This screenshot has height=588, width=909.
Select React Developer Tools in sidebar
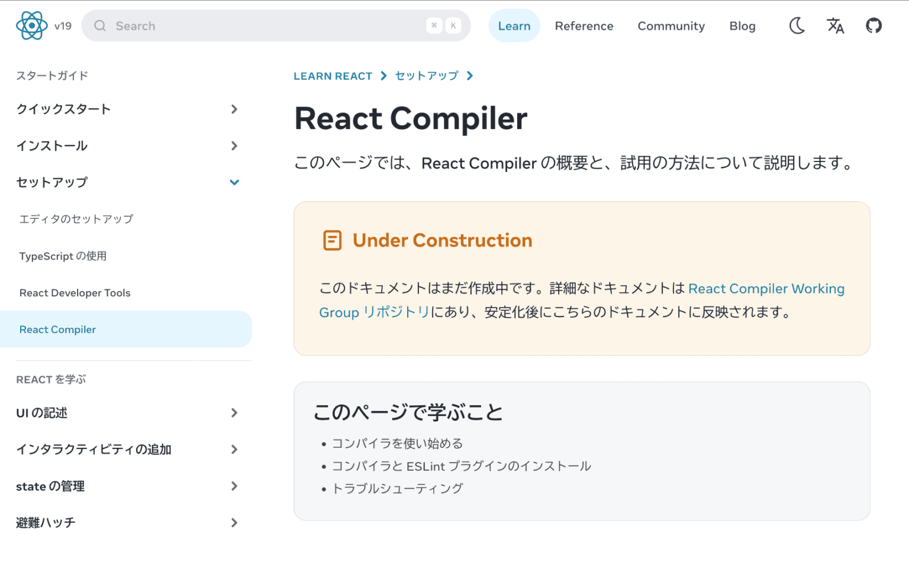click(75, 292)
